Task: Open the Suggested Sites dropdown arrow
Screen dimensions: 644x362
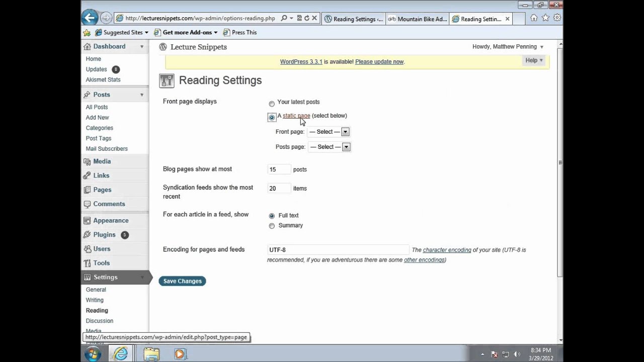Action: (146, 33)
